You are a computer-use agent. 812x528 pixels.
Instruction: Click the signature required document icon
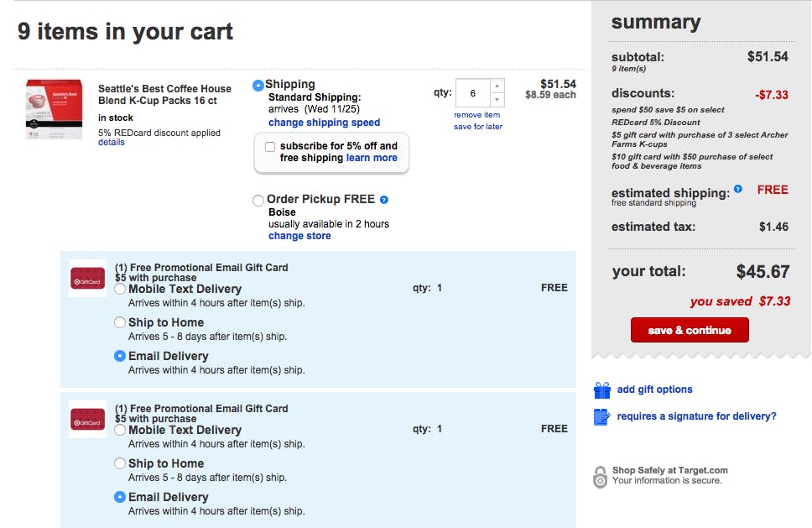tap(601, 416)
